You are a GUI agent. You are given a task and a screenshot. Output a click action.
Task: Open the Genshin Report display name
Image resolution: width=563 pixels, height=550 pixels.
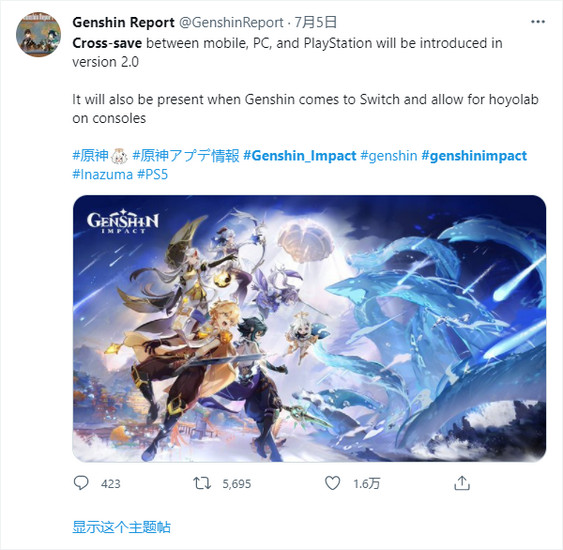123,23
